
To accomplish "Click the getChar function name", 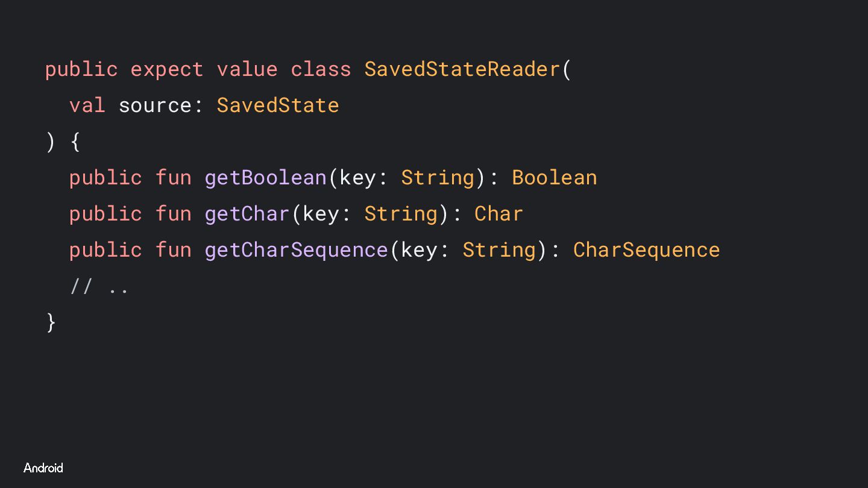I will 247,214.
